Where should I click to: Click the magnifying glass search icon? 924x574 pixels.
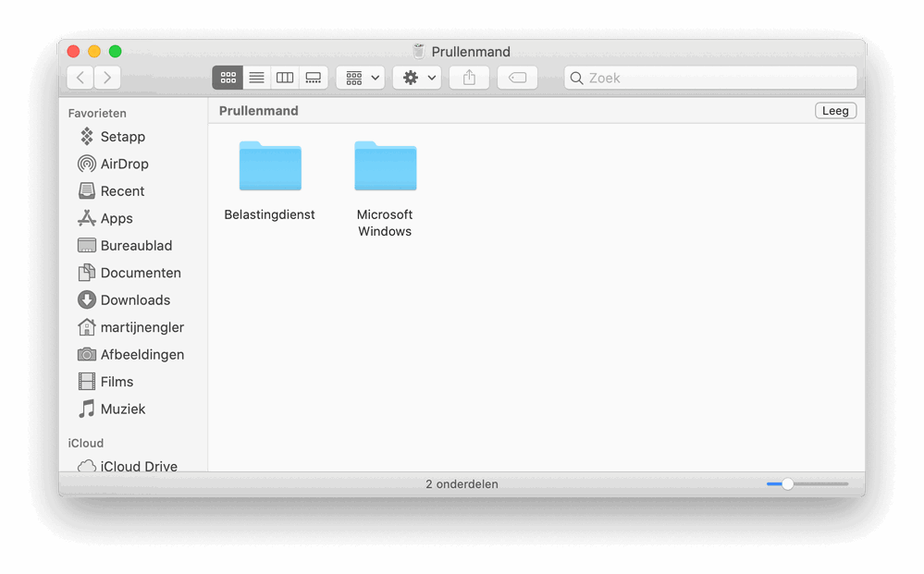(577, 79)
